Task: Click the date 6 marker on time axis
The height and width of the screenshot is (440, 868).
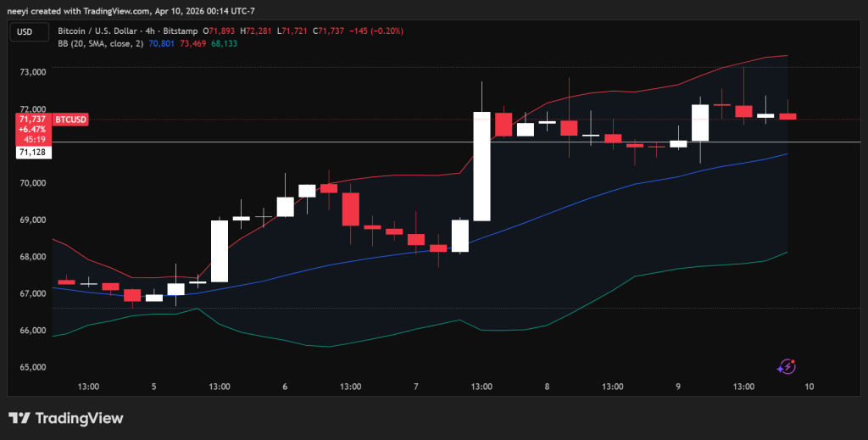Action: [285, 387]
